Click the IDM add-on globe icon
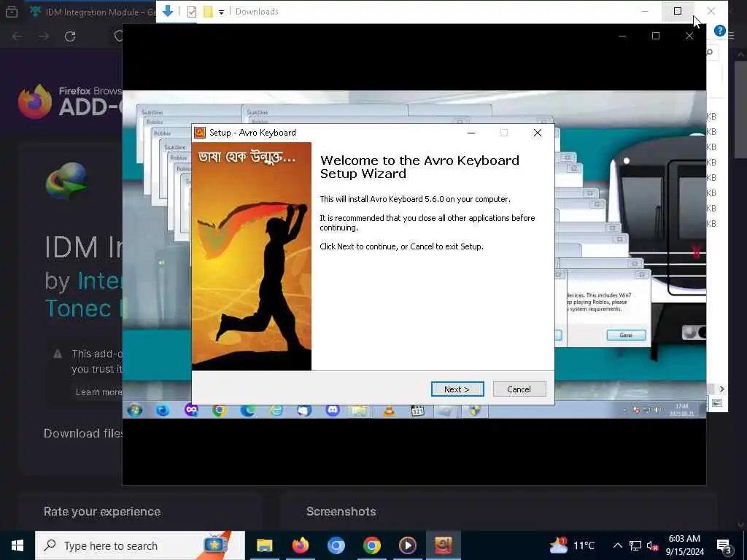The image size is (747, 560). 66,181
